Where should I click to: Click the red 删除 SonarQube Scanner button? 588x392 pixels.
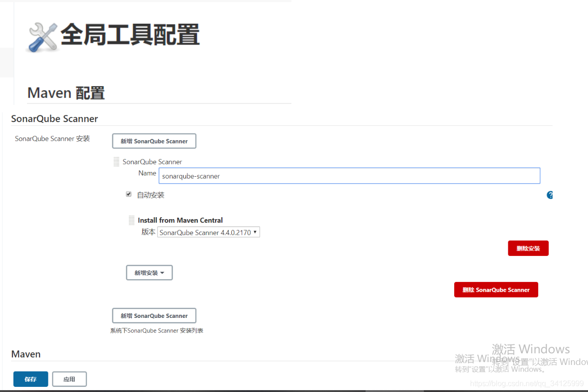click(496, 289)
